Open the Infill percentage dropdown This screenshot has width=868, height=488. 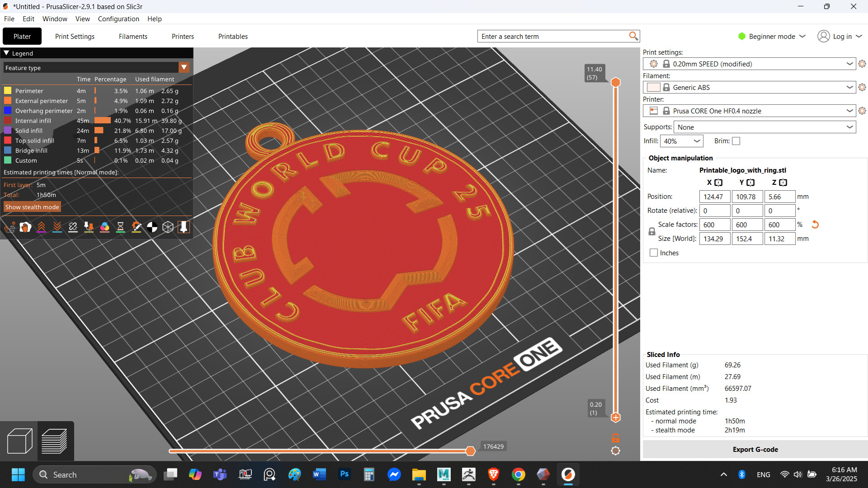(x=682, y=141)
